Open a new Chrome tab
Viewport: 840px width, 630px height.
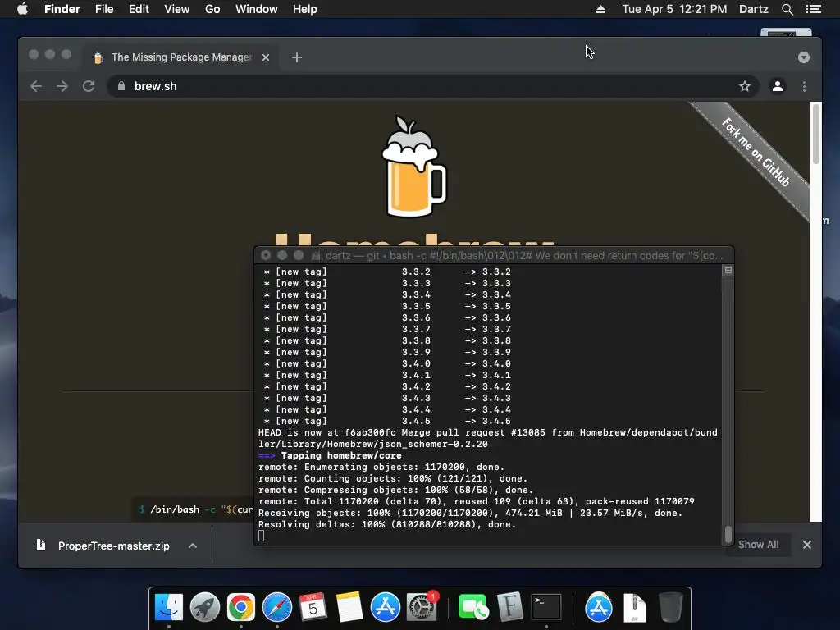[297, 57]
